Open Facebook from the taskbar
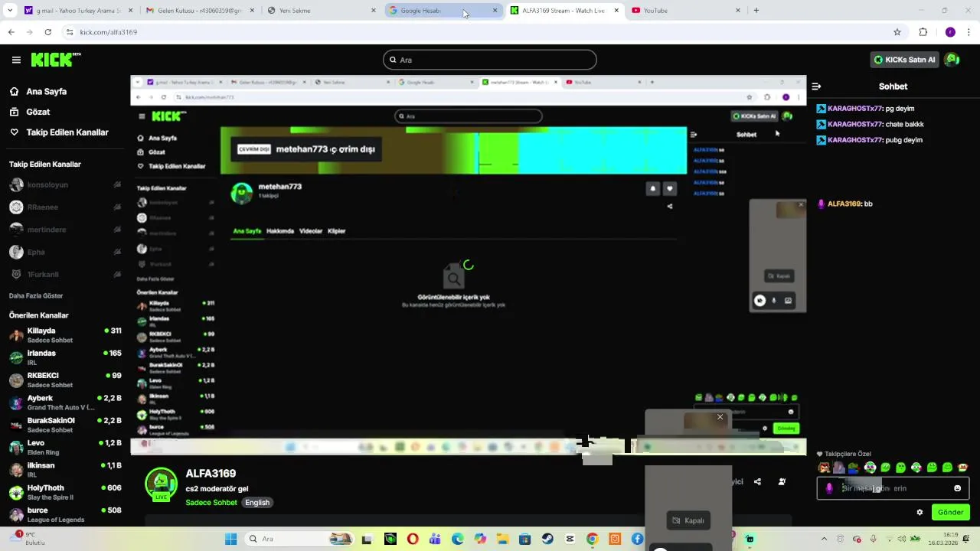This screenshot has width=980, height=551. (637, 539)
